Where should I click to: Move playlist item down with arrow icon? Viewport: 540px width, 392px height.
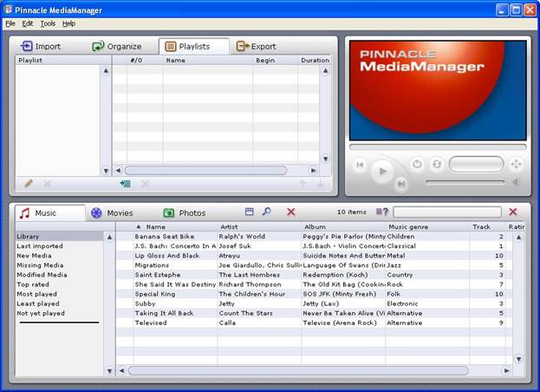click(321, 184)
